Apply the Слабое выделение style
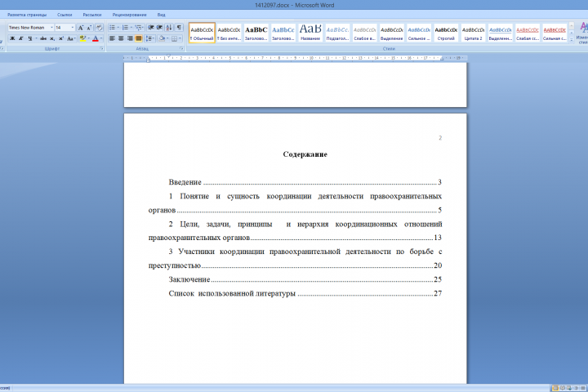This screenshot has height=392, width=588. (x=364, y=33)
